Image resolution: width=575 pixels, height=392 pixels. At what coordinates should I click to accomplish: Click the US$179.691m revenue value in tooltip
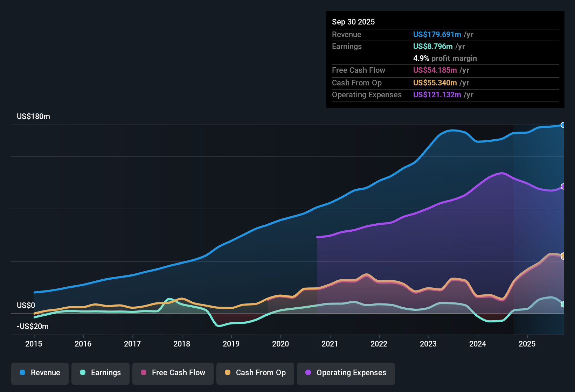(x=437, y=35)
